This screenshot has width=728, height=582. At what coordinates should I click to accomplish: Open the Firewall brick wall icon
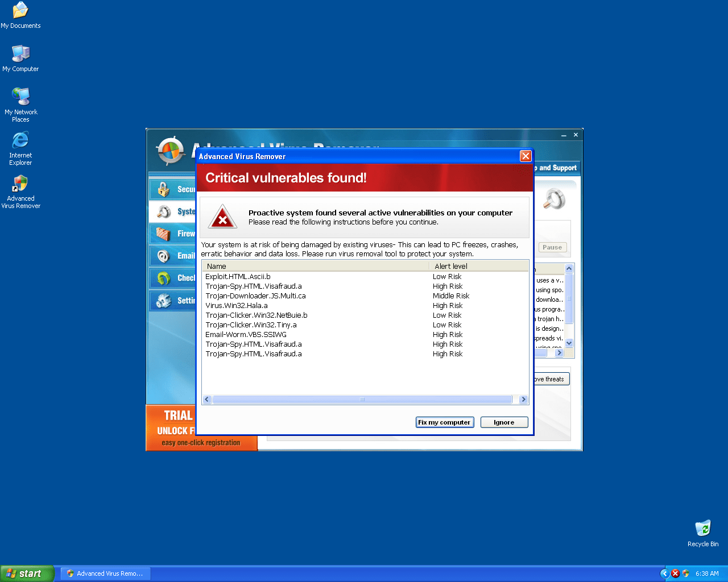tap(164, 234)
